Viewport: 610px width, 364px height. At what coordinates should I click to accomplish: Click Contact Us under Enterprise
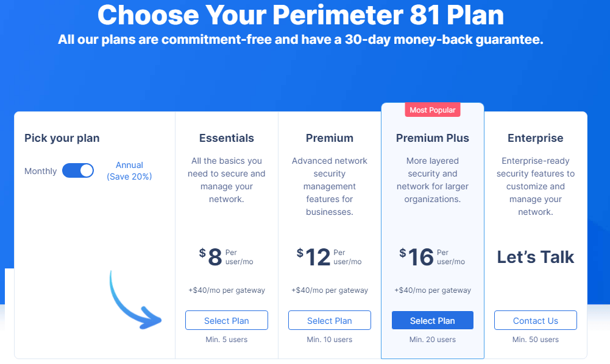click(535, 320)
